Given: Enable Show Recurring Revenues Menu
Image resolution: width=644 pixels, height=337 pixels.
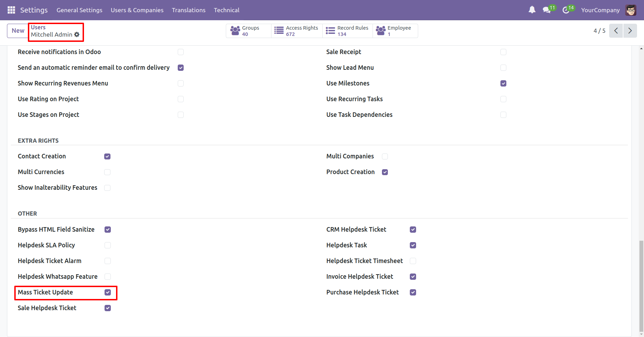Looking at the screenshot, I should pyautogui.click(x=181, y=83).
